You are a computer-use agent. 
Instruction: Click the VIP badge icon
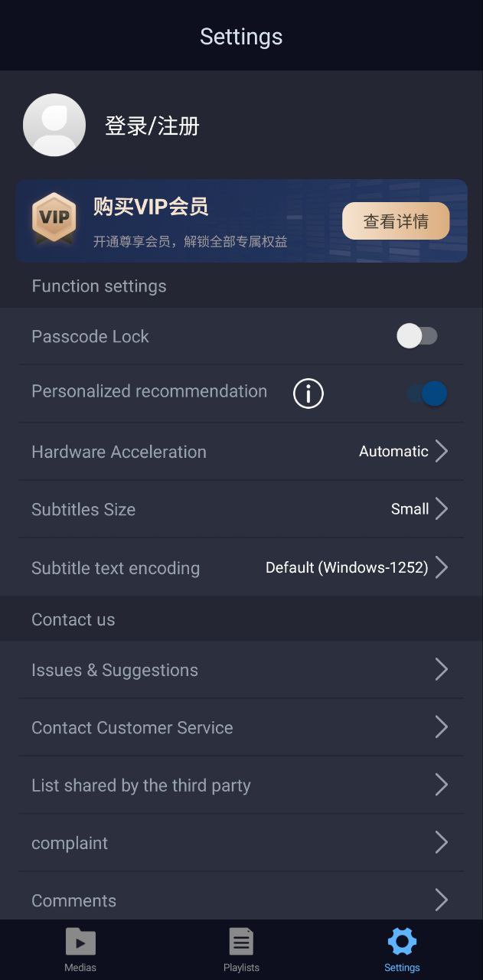point(54,218)
